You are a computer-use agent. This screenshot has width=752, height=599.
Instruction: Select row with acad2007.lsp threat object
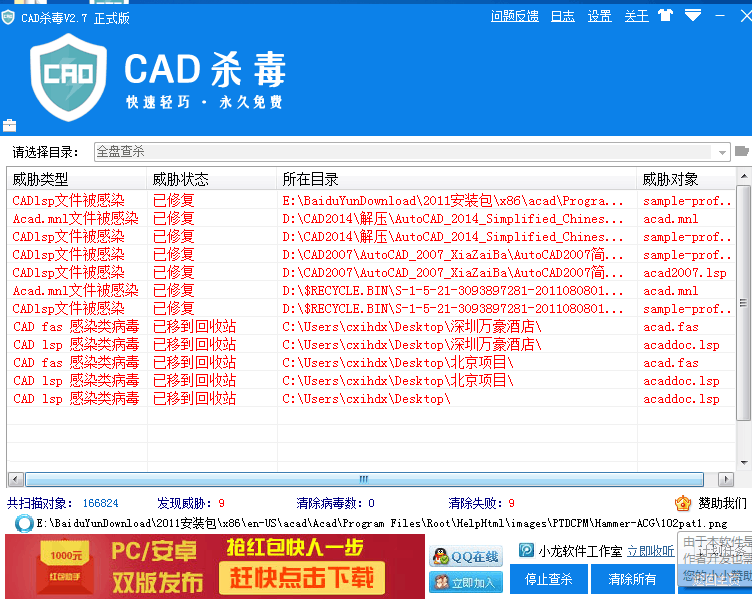(x=371, y=272)
